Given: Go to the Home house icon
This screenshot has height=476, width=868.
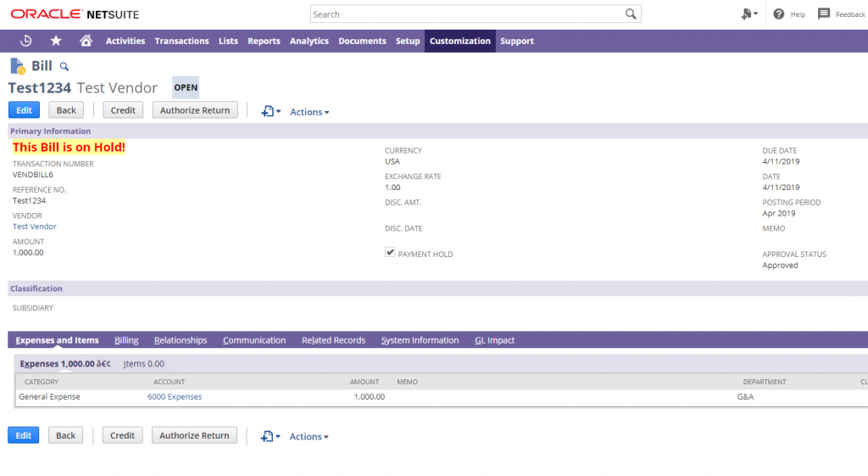Looking at the screenshot, I should (86, 41).
